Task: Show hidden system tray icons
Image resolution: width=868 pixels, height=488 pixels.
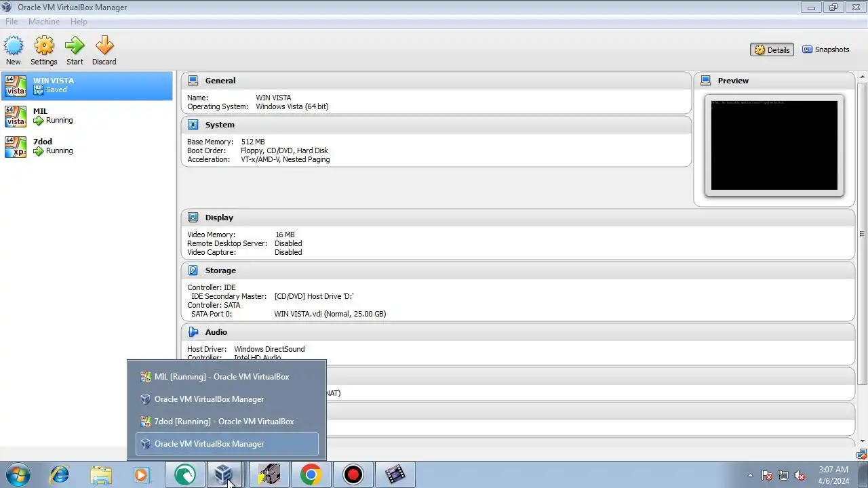Action: tap(750, 475)
